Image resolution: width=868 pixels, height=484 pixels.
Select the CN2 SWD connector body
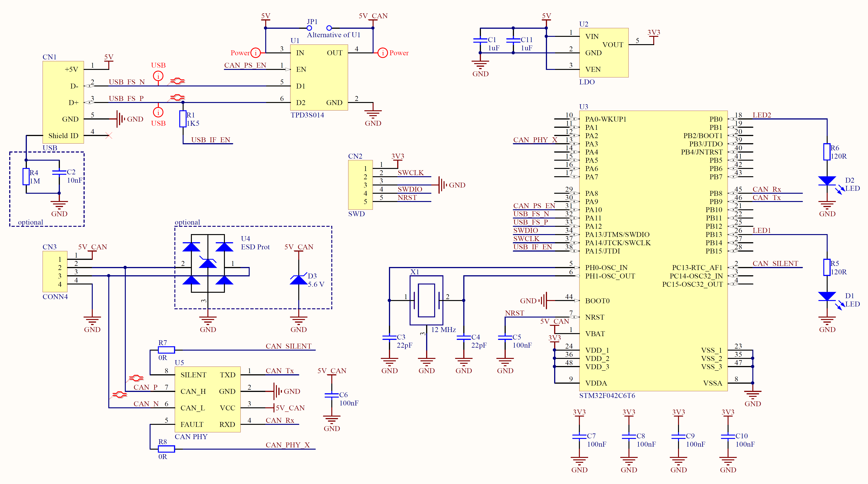pos(360,185)
